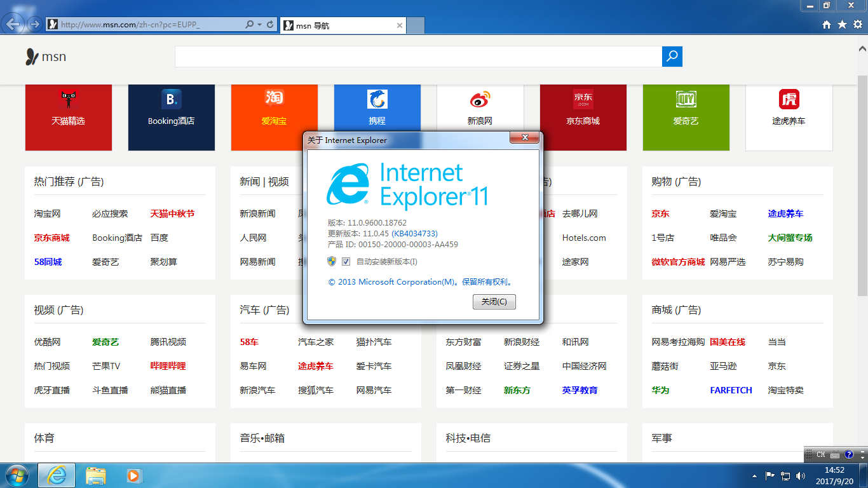Open the 哔哩哔哩 link

click(x=168, y=366)
